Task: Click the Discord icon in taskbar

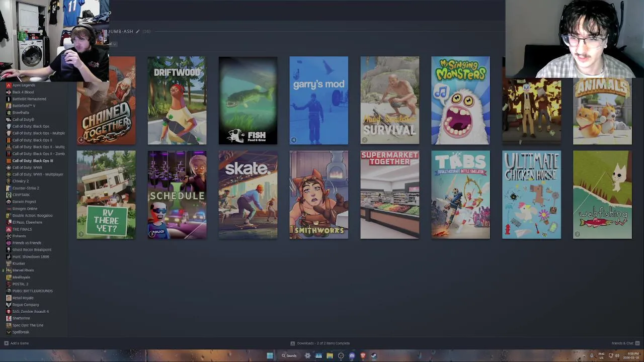Action: [352, 355]
